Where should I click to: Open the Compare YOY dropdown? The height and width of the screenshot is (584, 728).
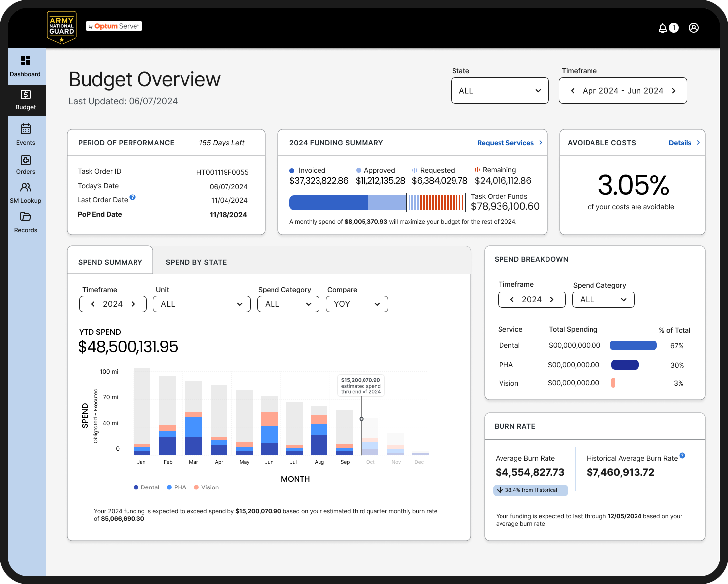(357, 304)
